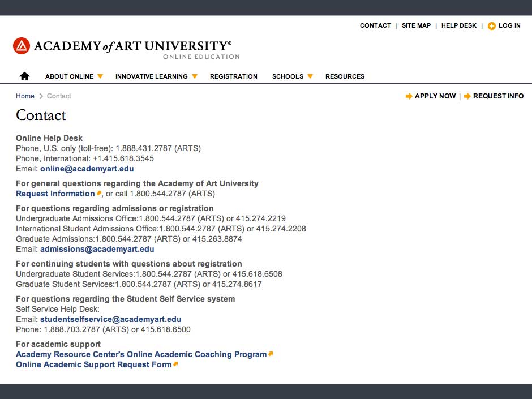Click the orange plus icon beside Log In

pos(492,26)
